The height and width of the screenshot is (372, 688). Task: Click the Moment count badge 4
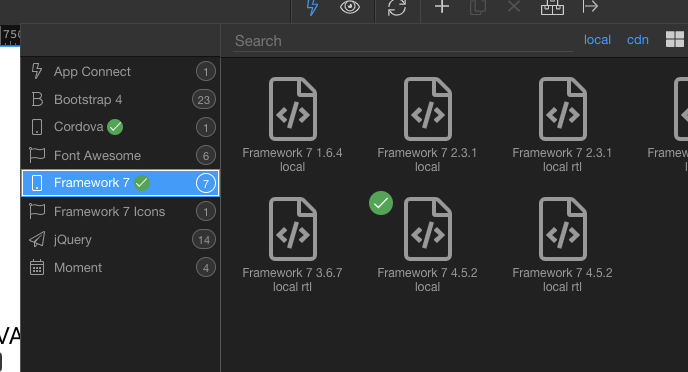tap(206, 268)
